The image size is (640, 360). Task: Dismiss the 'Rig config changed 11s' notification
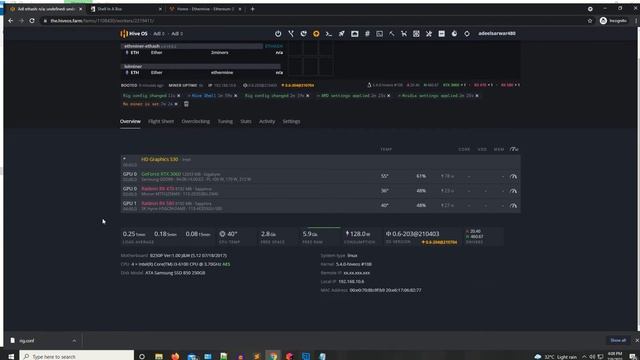click(178, 96)
